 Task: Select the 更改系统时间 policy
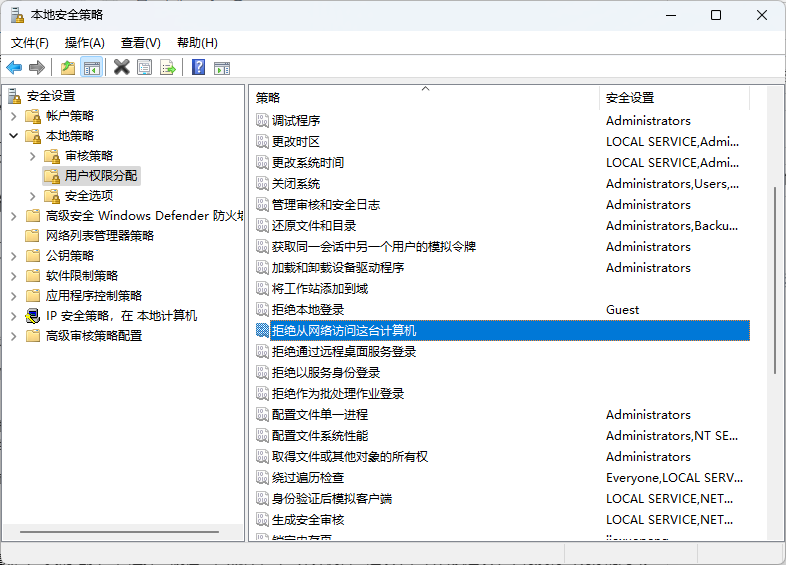coord(308,162)
